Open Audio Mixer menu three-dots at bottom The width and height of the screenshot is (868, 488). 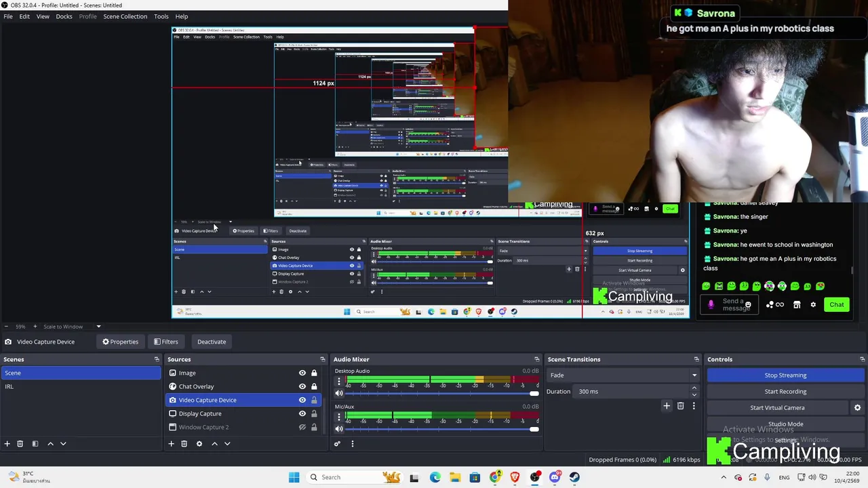[x=352, y=444]
